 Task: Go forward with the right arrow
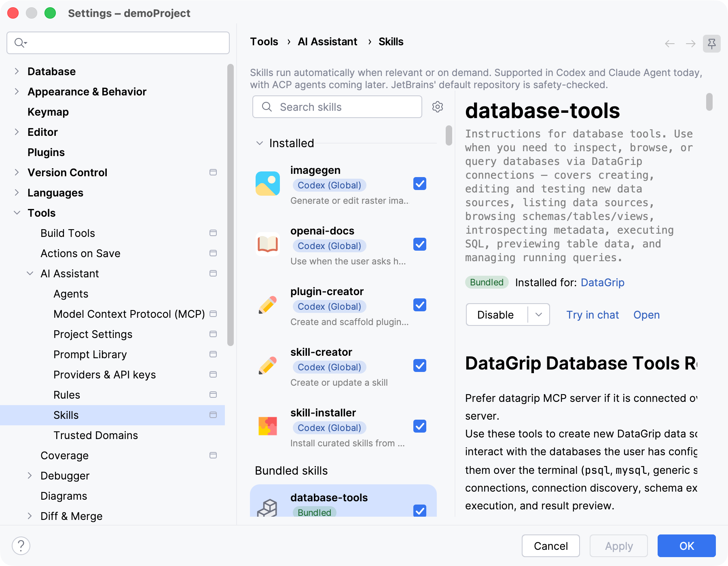(691, 44)
